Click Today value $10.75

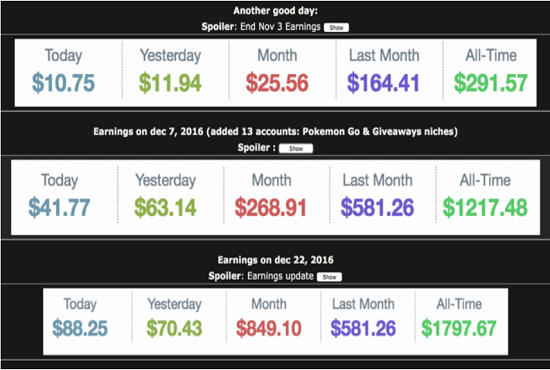pyautogui.click(x=63, y=83)
